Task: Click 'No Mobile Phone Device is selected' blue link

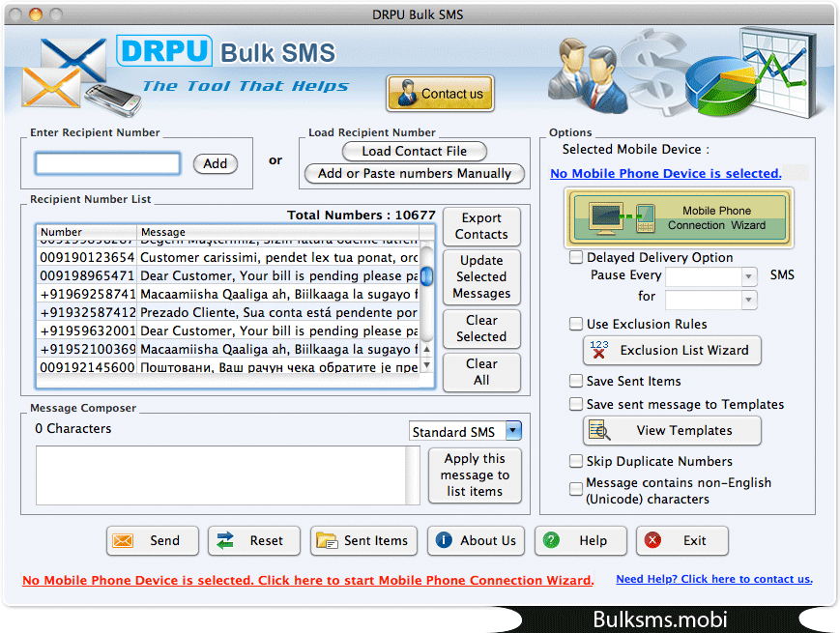Action: [665, 174]
